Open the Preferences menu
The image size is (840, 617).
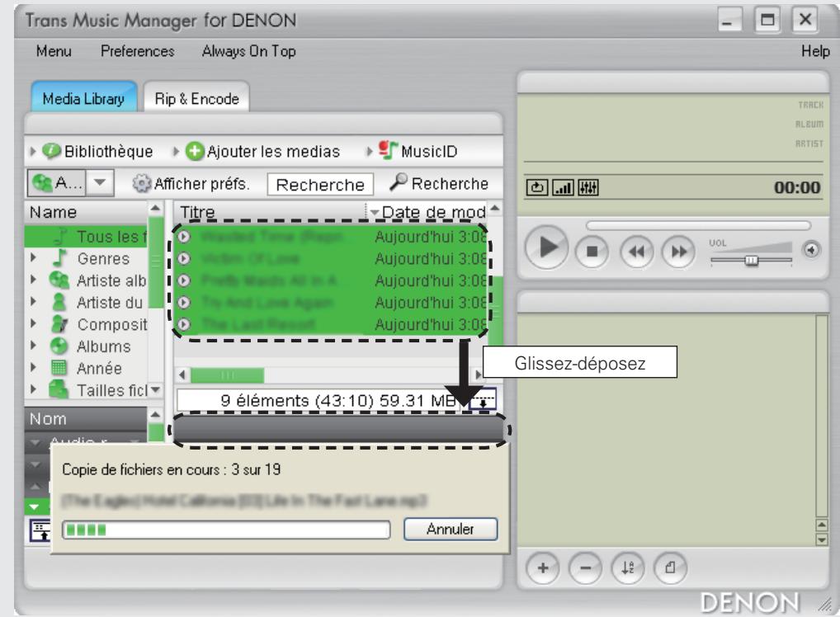(x=138, y=51)
